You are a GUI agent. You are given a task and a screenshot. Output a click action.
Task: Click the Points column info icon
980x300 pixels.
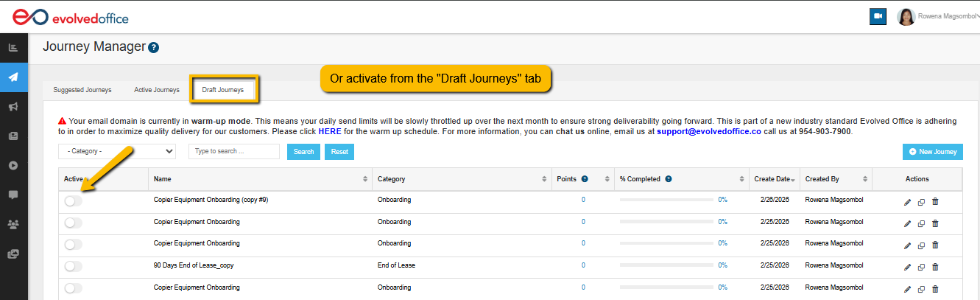[585, 179]
